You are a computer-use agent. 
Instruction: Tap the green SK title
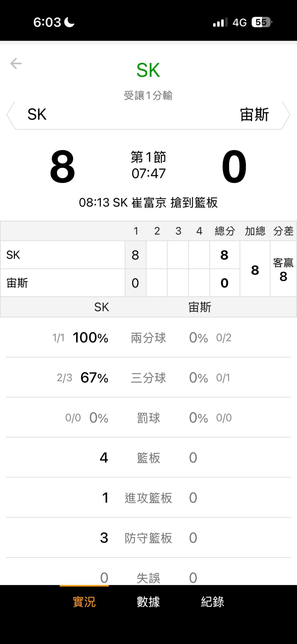[x=148, y=70]
